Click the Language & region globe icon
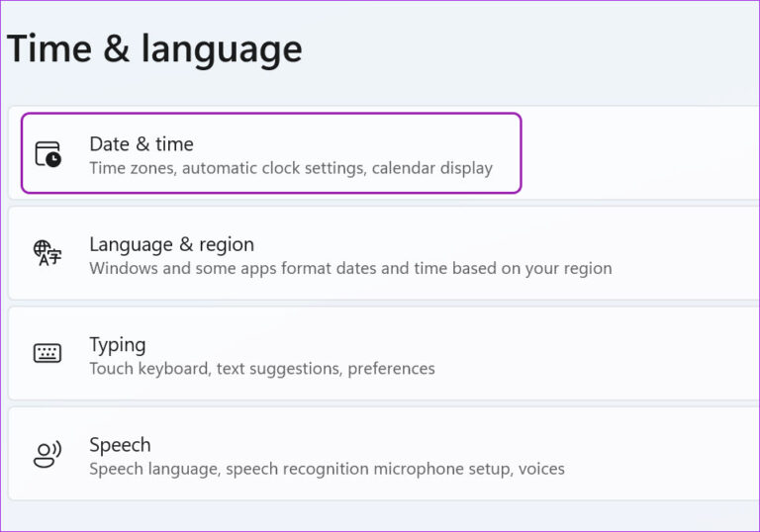Image resolution: width=760 pixels, height=532 pixels. pos(47,254)
